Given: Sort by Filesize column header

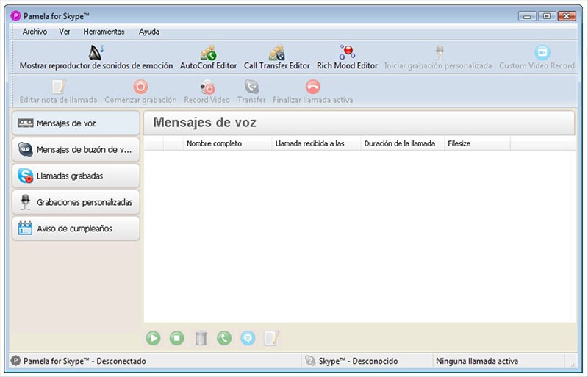Looking at the screenshot, I should point(477,144).
